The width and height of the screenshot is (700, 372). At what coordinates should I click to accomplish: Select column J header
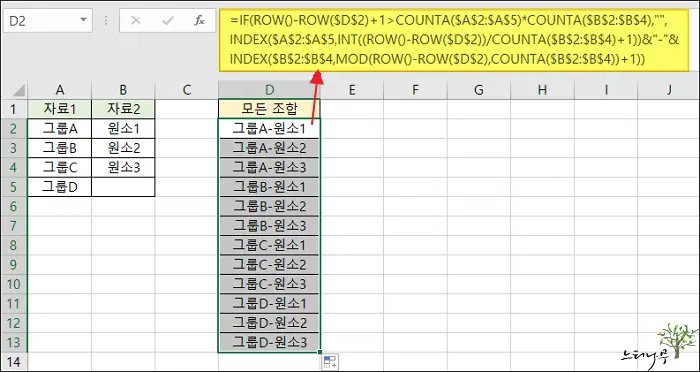click(x=669, y=90)
